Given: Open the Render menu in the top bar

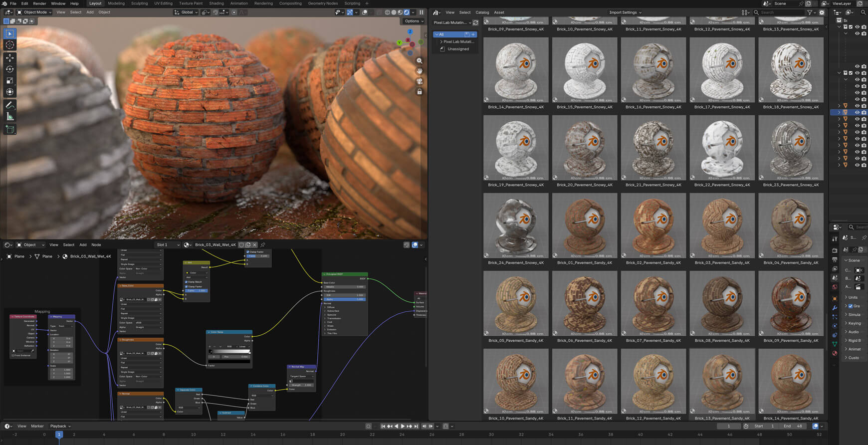Looking at the screenshot, I should pyautogui.click(x=39, y=3).
